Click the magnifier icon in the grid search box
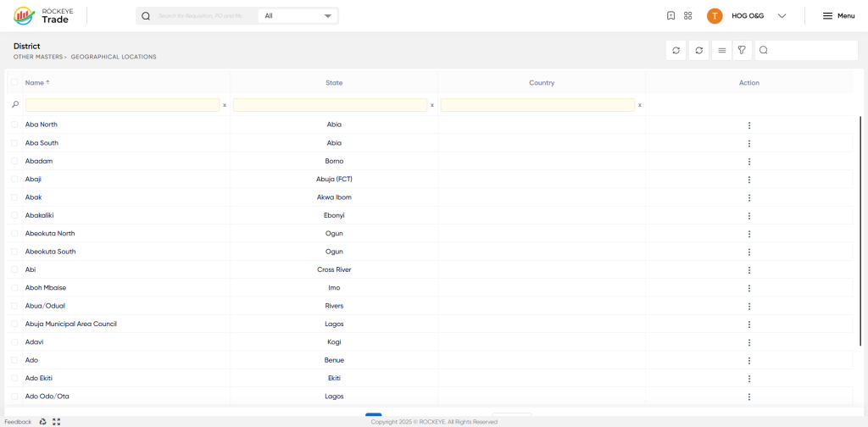Viewport: 868px width, 427px height. pyautogui.click(x=764, y=50)
